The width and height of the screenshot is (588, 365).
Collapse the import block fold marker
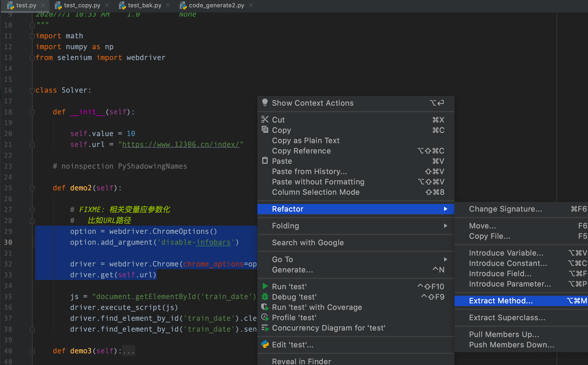32,36
